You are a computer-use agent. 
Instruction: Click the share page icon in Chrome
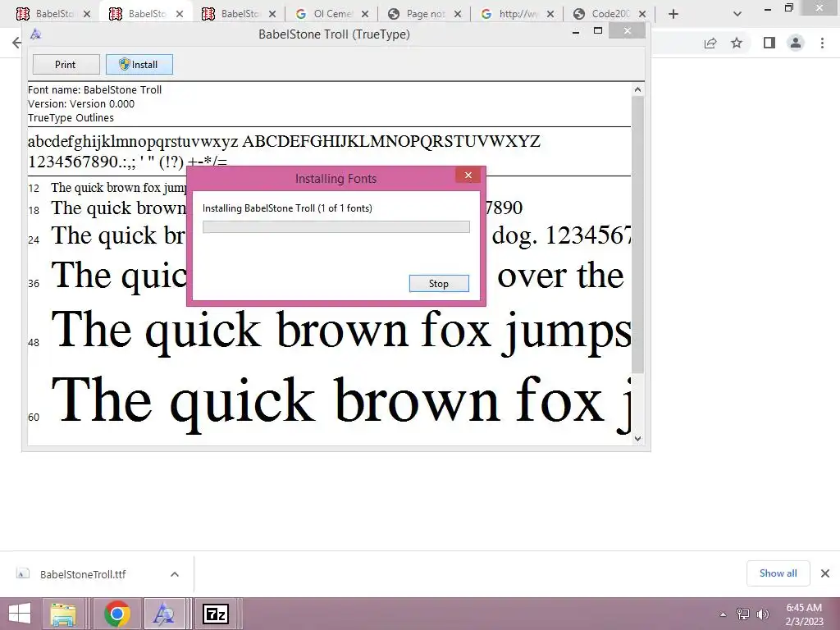pyautogui.click(x=710, y=43)
